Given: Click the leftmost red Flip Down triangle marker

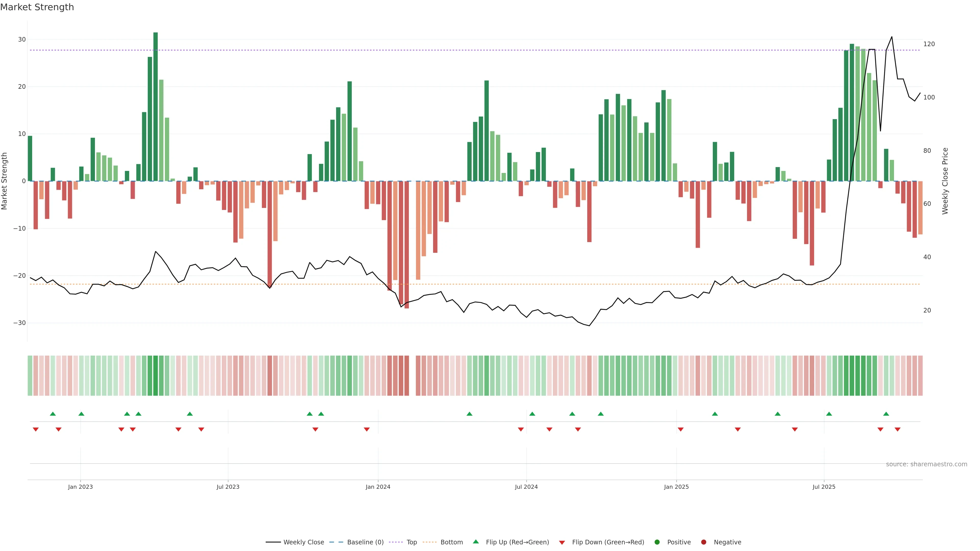Looking at the screenshot, I should tap(36, 429).
